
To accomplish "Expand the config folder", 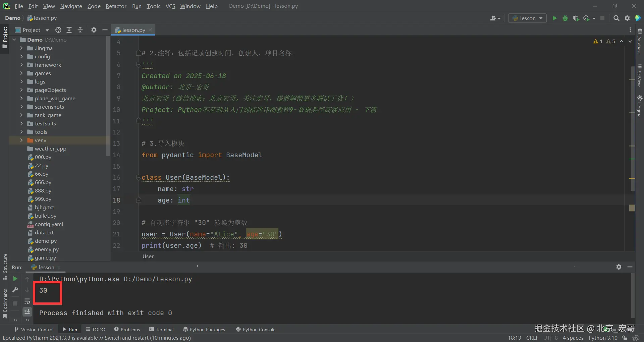I will [x=21, y=56].
